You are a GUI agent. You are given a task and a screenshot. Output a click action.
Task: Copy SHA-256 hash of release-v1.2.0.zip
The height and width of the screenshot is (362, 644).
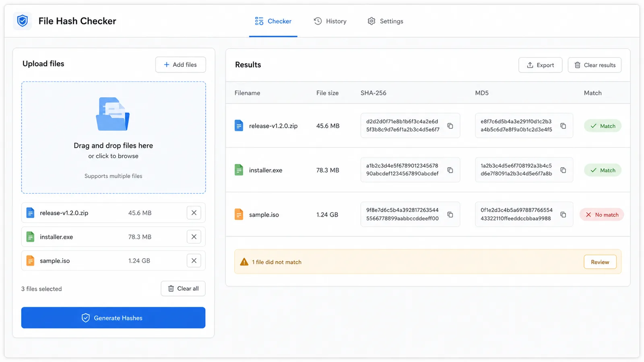click(450, 126)
